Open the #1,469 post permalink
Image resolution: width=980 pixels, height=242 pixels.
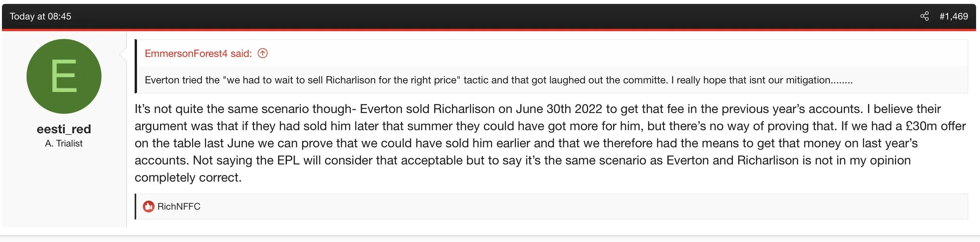[953, 16]
